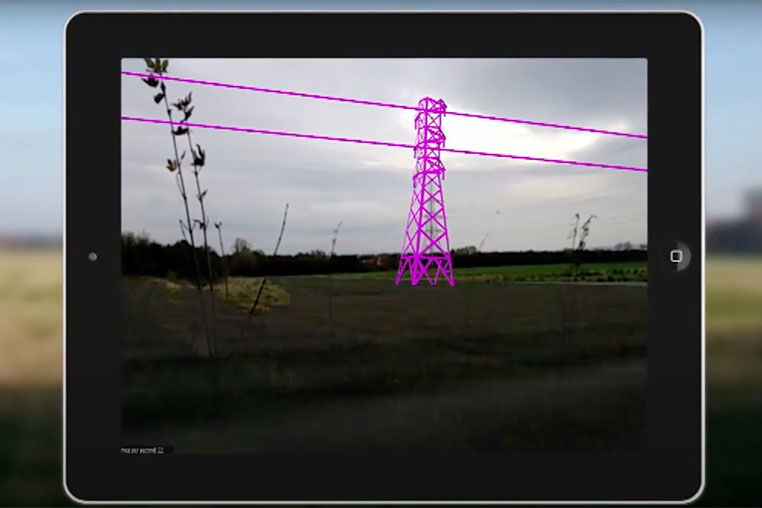Click the grey sky between the two power lines
Screen dimensions: 762x508
point(300,113)
